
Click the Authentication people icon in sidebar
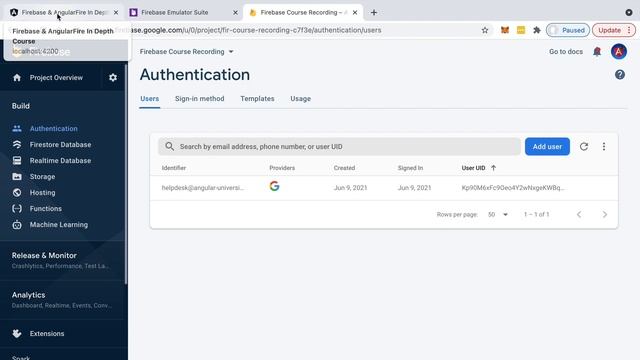(x=17, y=129)
